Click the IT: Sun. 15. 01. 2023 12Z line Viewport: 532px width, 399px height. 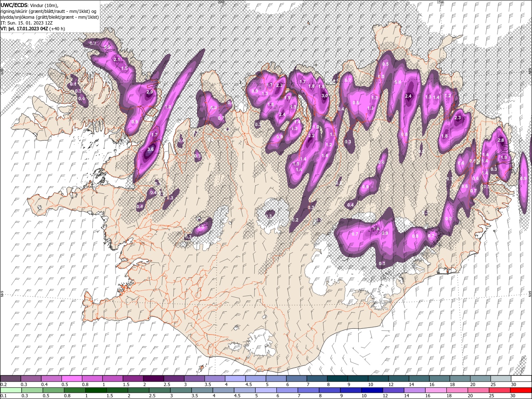(x=27, y=22)
